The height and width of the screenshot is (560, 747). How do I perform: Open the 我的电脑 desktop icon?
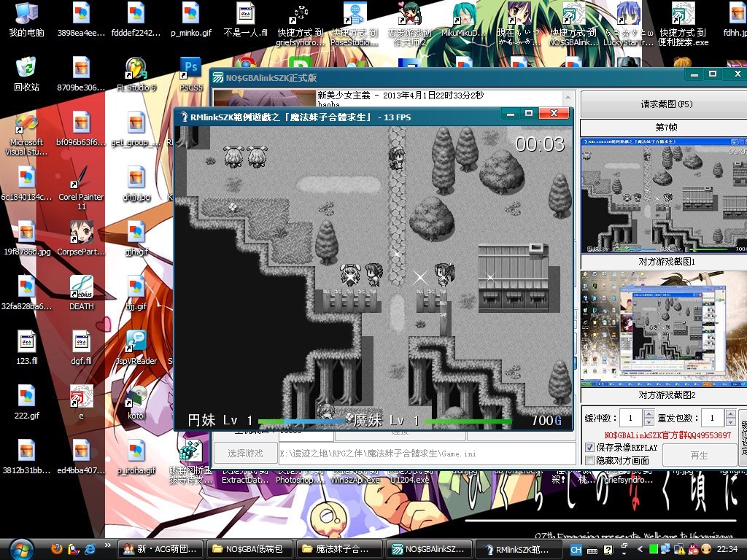point(27,20)
